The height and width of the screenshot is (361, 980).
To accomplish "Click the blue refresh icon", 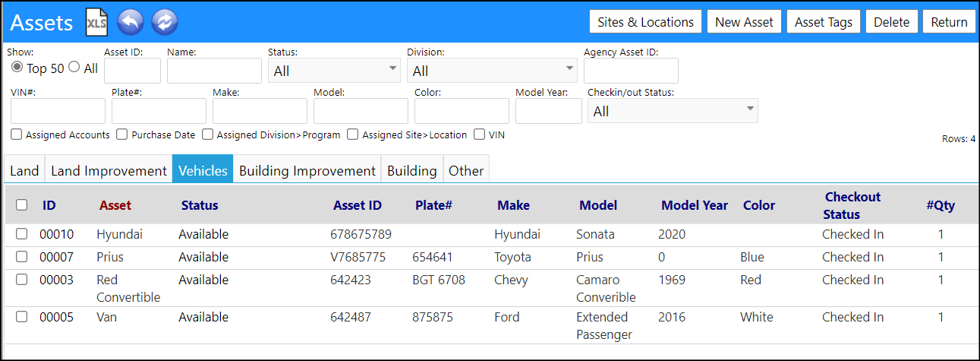I will point(164,22).
